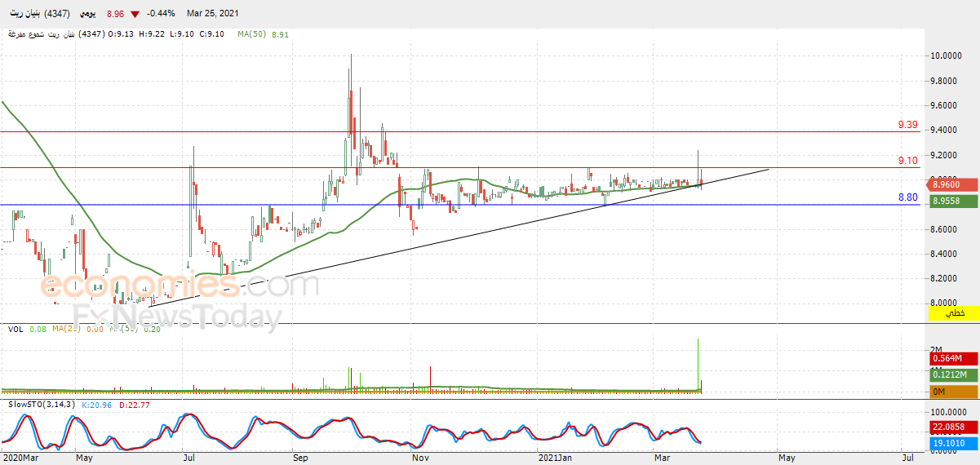Click the '2M' volume axis label

pyautogui.click(x=938, y=349)
